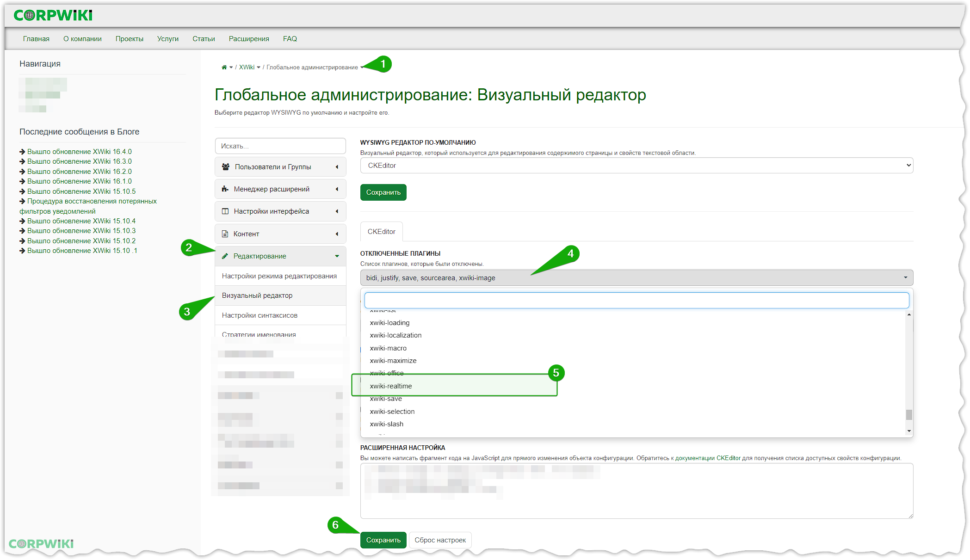Click the Настройки интерфейса columns icon

[x=225, y=211]
